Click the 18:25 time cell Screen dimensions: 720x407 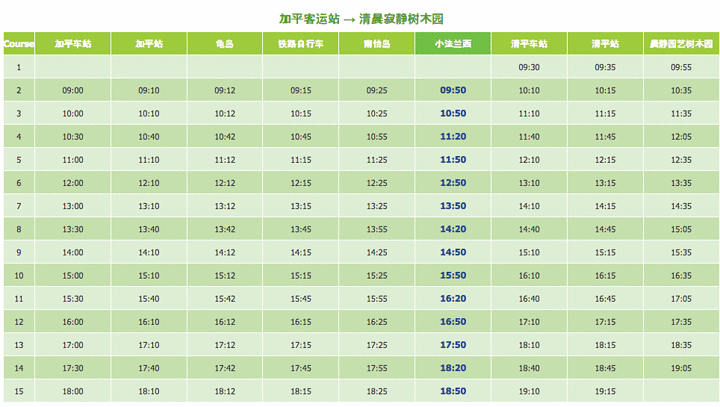tap(377, 391)
